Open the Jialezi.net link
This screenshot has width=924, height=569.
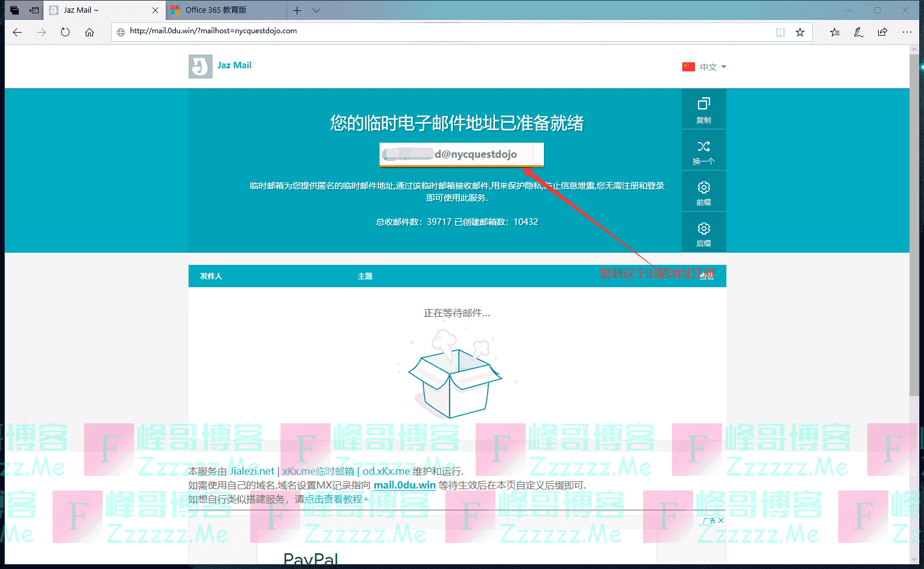(x=251, y=471)
